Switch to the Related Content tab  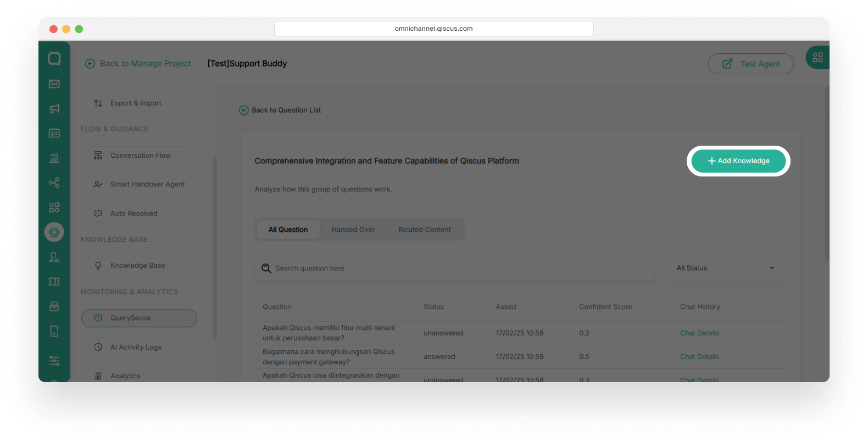click(424, 230)
